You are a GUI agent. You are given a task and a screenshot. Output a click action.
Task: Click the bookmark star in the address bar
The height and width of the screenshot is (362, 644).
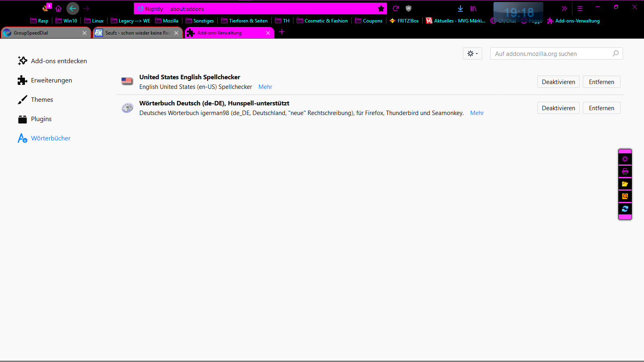pyautogui.click(x=381, y=8)
